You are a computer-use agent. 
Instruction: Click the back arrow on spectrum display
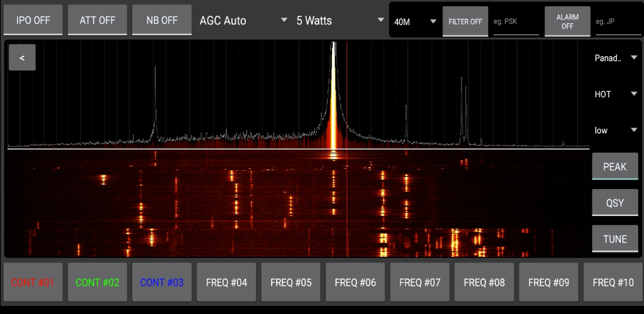(x=22, y=58)
